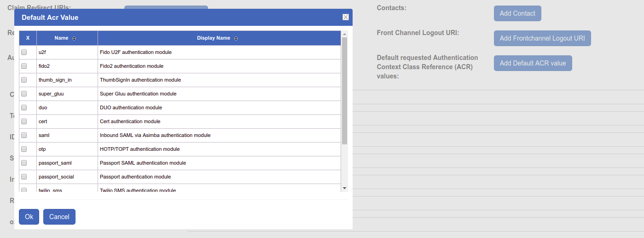
Task: Click scrollbar down arrow in list
Action: pos(344,188)
